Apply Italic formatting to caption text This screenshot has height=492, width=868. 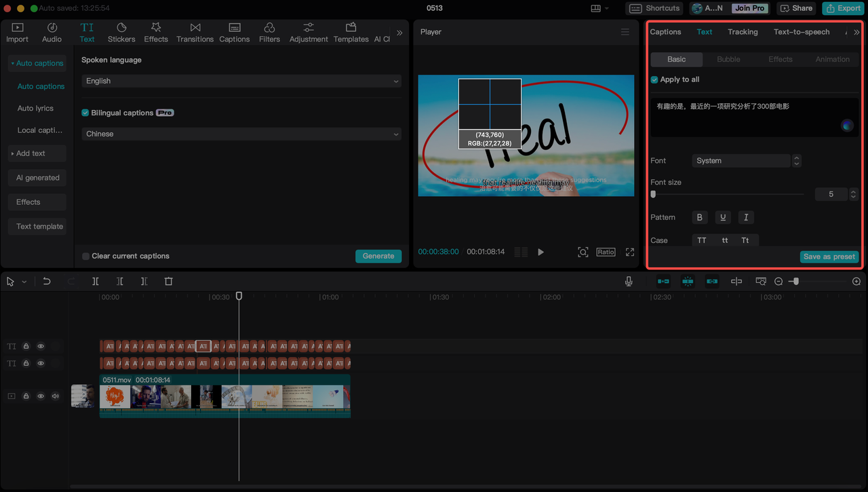pyautogui.click(x=745, y=217)
